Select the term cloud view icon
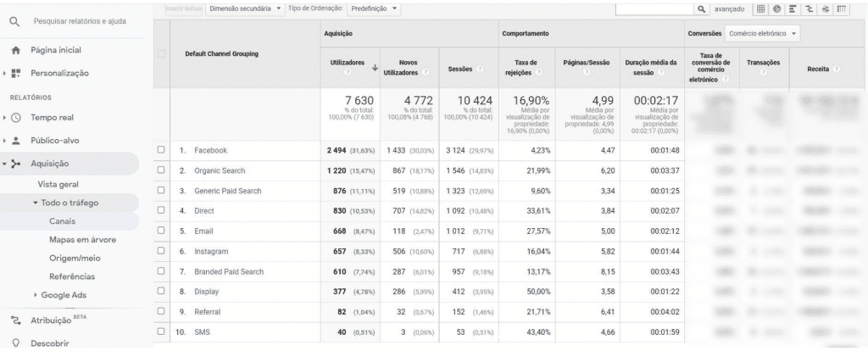This screenshot has height=351, width=868. click(826, 8)
